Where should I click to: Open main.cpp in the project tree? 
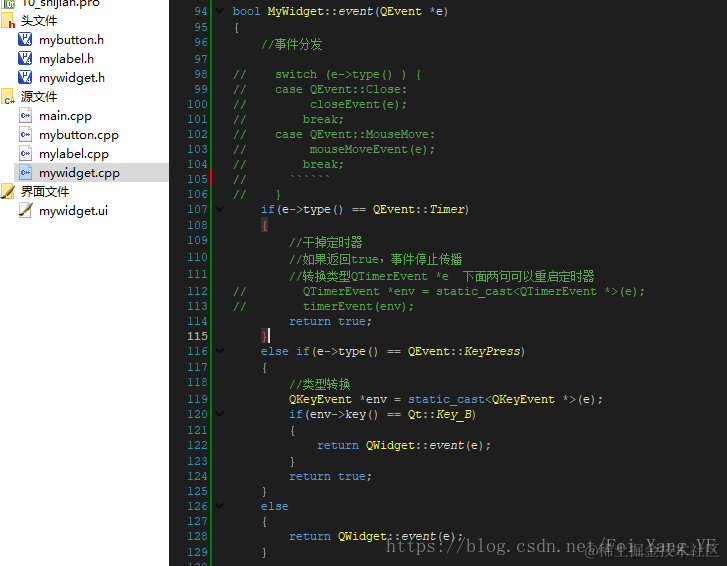[65, 116]
